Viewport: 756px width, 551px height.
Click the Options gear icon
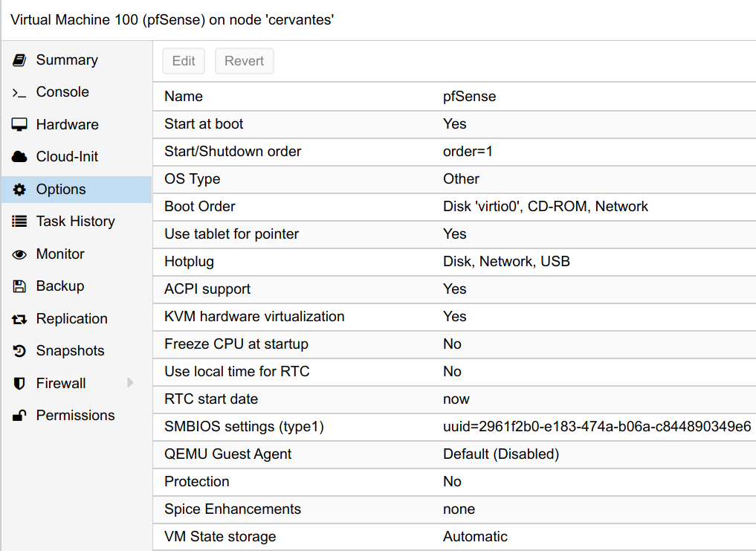(x=19, y=189)
